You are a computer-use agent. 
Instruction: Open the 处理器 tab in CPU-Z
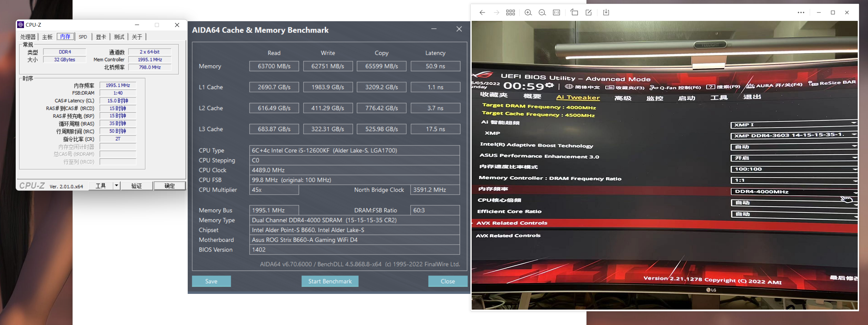pyautogui.click(x=28, y=37)
